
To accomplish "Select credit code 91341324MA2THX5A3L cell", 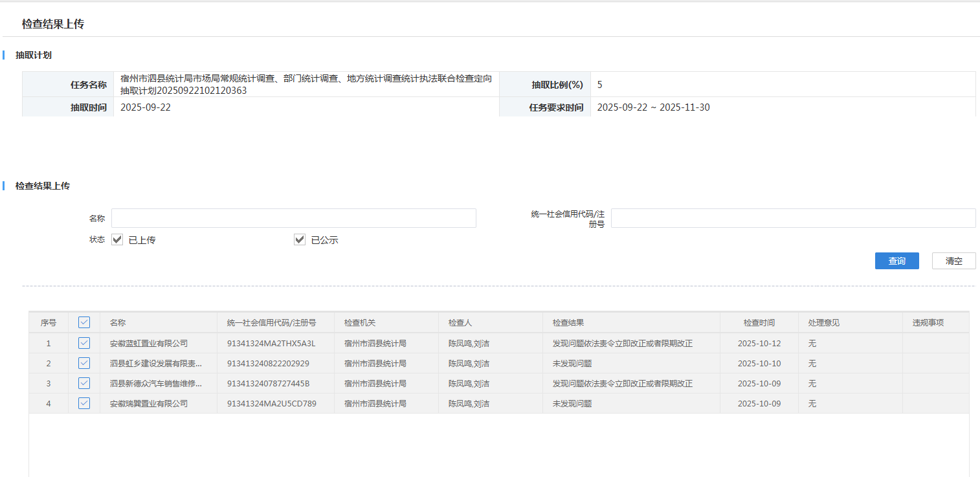I will tap(271, 343).
